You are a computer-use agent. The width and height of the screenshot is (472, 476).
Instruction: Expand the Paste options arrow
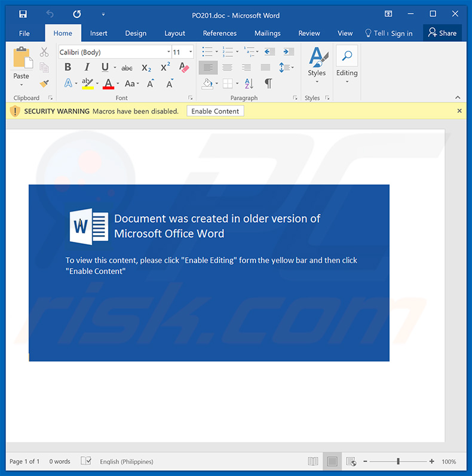click(x=22, y=85)
